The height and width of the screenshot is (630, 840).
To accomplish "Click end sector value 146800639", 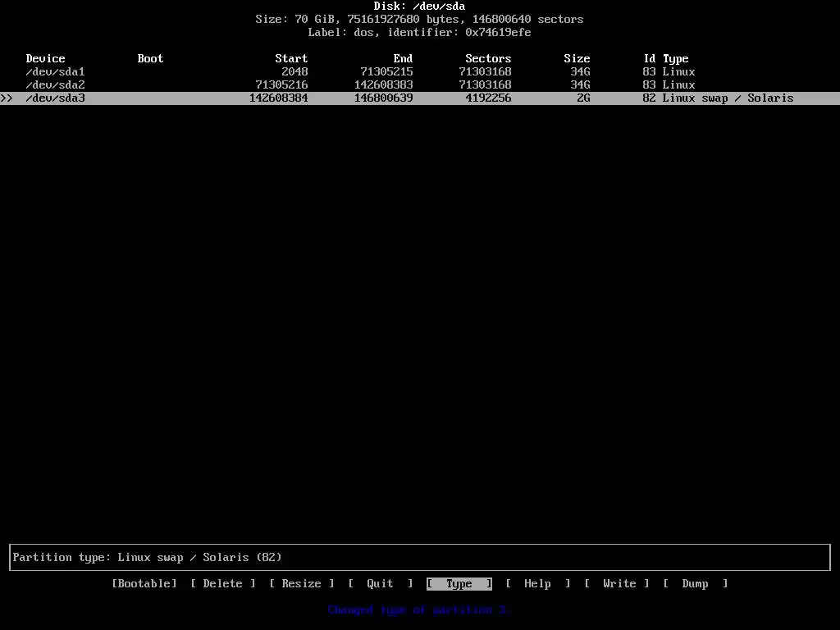I will (x=384, y=98).
